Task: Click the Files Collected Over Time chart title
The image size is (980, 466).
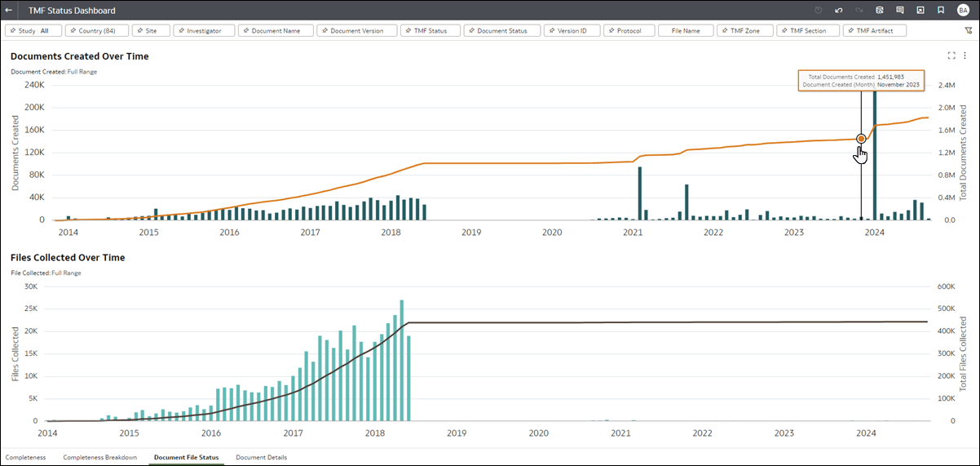Action: (68, 257)
